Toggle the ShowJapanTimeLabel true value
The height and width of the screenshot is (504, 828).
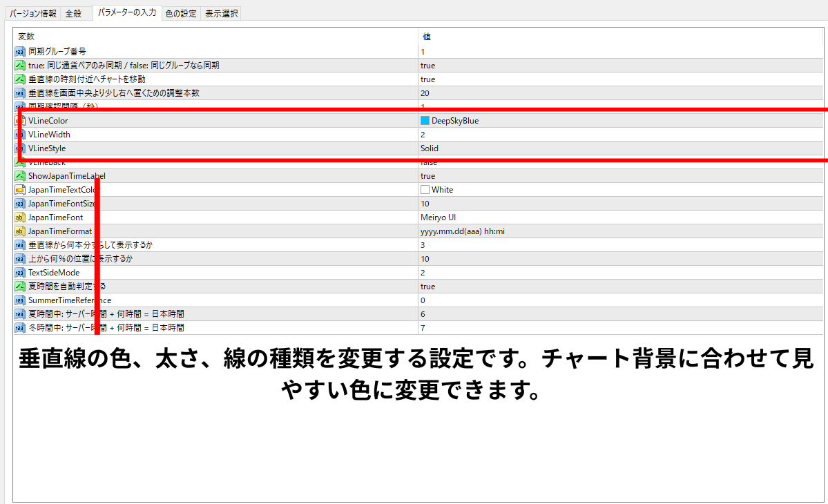pyautogui.click(x=427, y=176)
